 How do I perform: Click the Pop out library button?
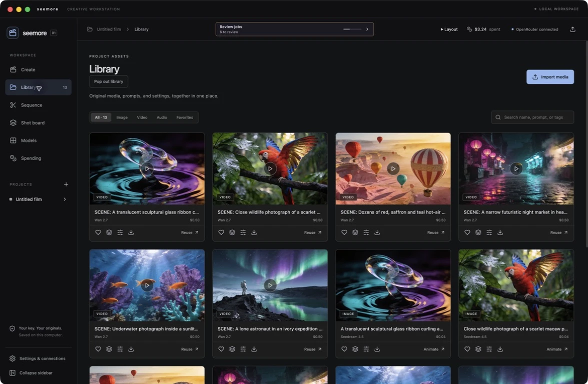point(109,81)
